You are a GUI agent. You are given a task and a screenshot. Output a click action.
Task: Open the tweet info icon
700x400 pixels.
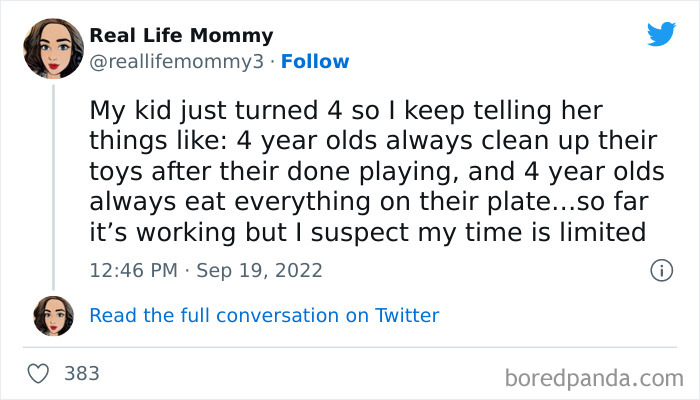click(x=660, y=270)
